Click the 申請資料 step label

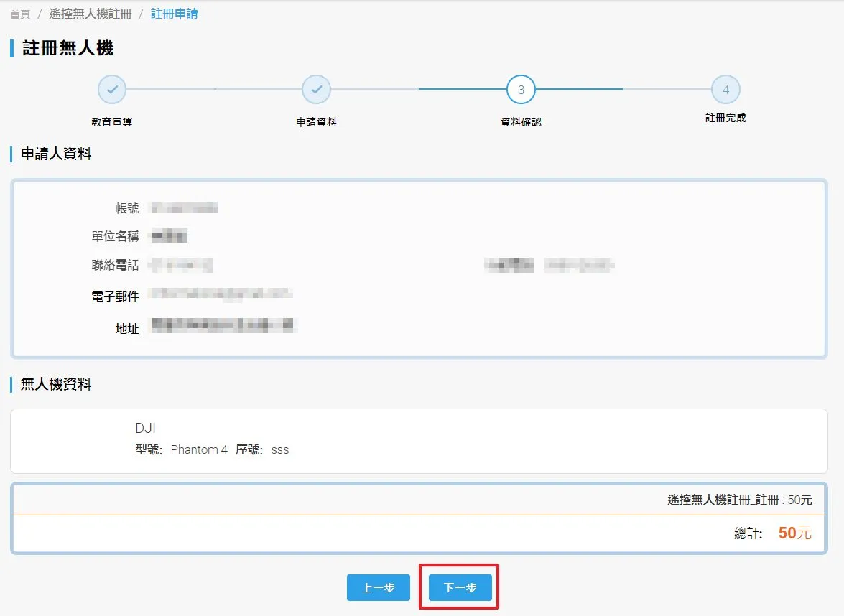coord(317,122)
